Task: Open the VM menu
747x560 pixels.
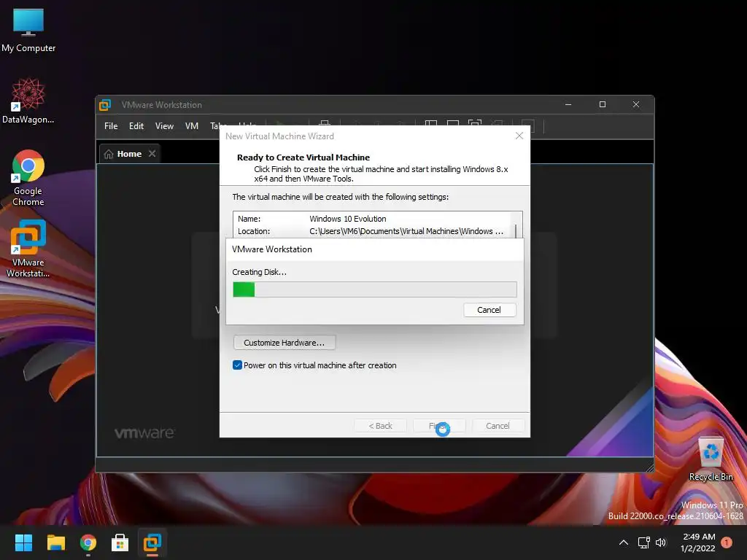Action: [192, 126]
